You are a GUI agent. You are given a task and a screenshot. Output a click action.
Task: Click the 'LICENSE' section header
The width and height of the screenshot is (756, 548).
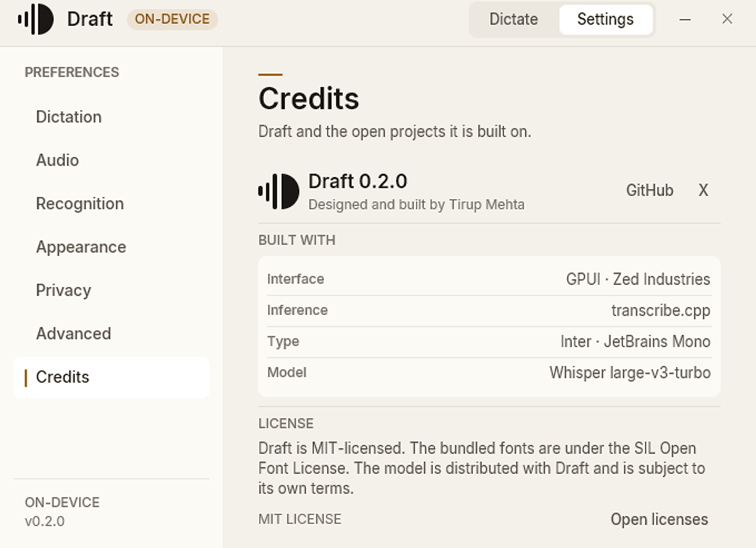click(x=286, y=424)
